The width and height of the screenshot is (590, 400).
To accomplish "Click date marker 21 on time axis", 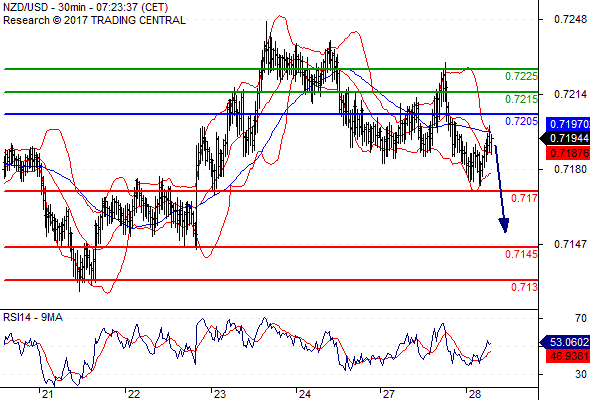I will (47, 394).
